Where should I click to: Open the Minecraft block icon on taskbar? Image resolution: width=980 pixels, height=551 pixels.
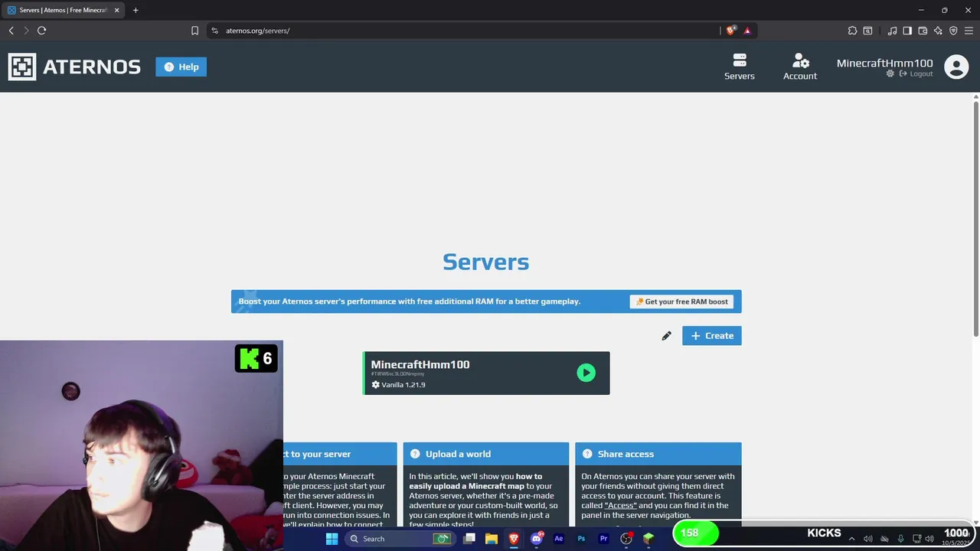tap(648, 539)
